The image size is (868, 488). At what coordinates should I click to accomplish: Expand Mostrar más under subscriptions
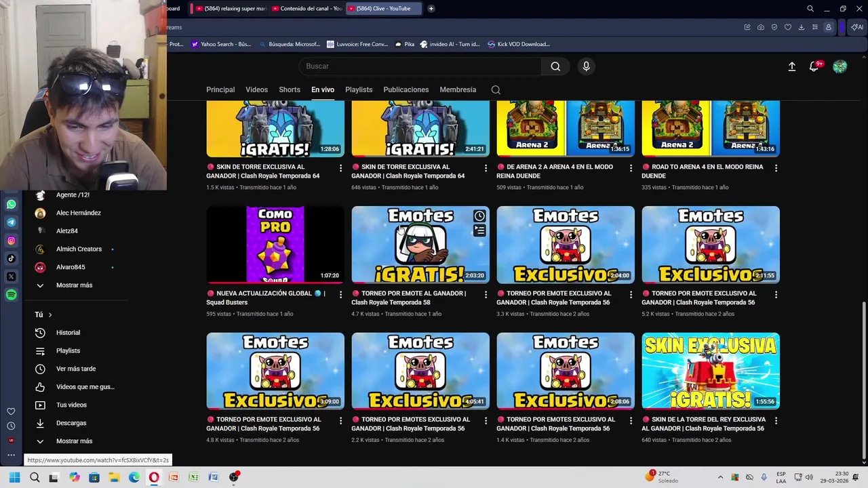(74, 285)
